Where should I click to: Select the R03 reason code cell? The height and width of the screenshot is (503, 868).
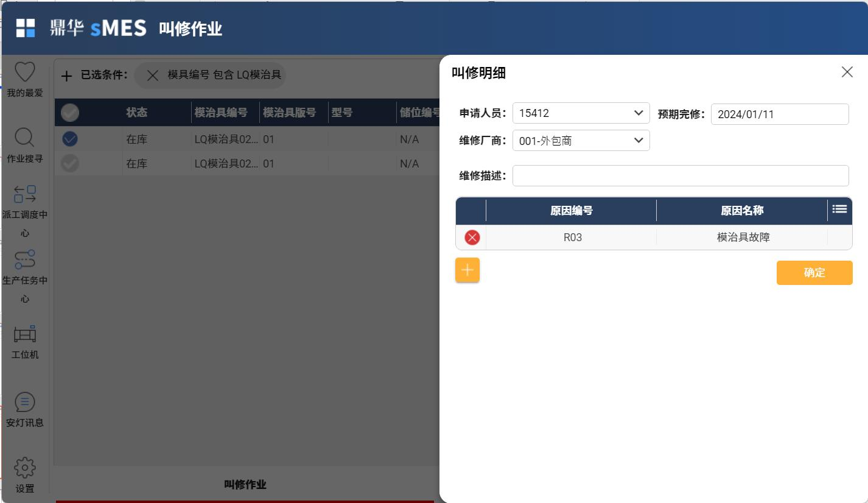[572, 237]
